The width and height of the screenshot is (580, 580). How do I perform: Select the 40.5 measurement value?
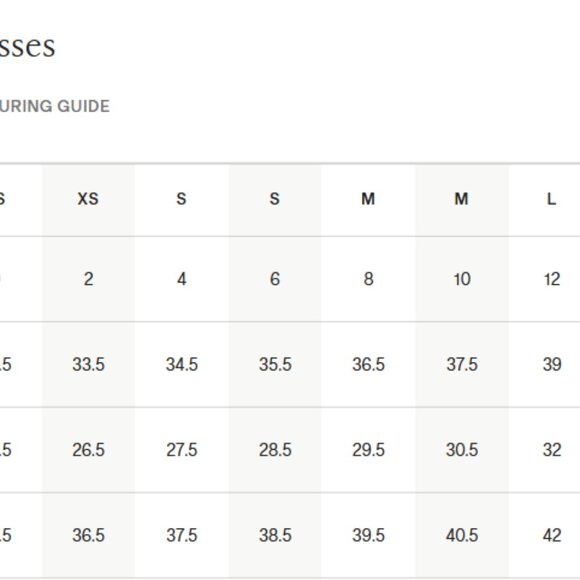(462, 535)
